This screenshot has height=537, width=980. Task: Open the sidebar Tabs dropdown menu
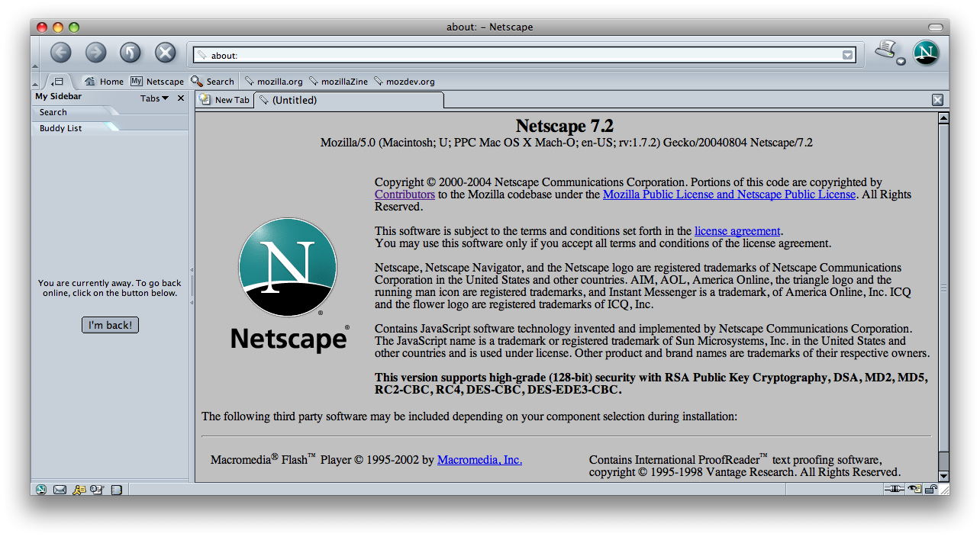[154, 98]
